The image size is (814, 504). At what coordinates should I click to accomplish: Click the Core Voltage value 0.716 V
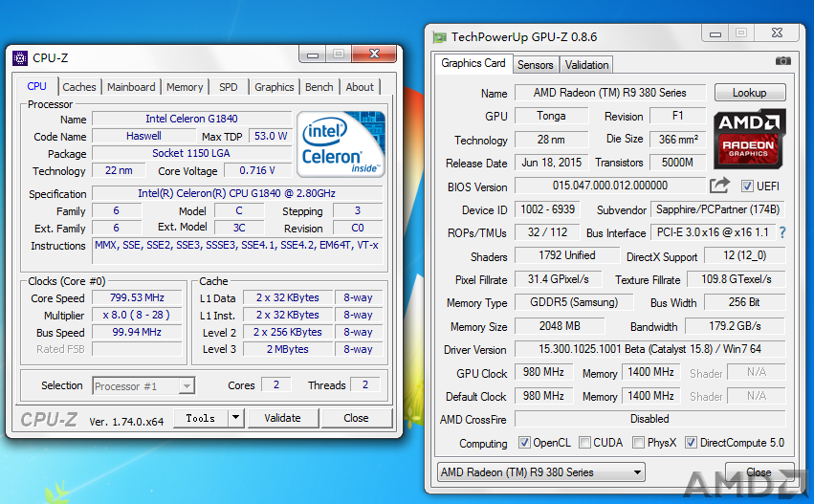pos(257,170)
